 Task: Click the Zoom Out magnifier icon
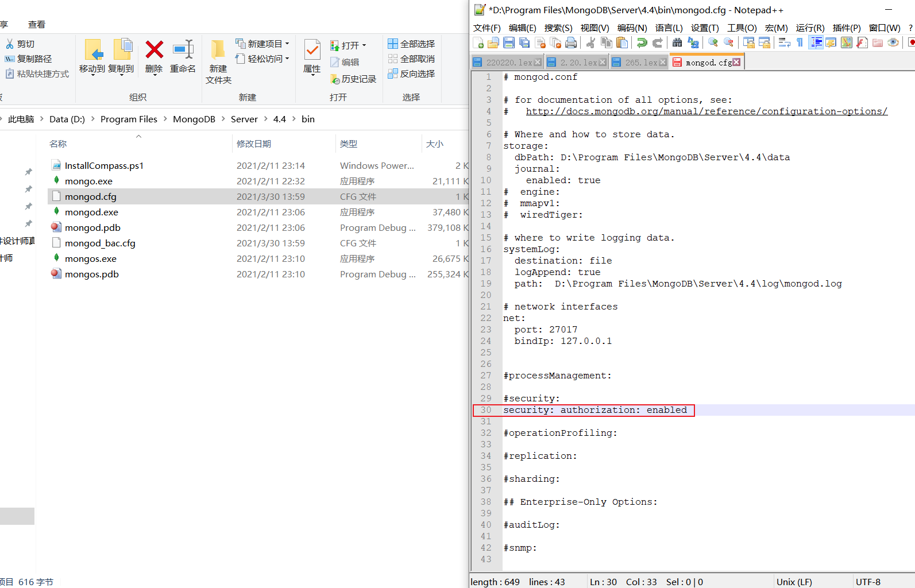pyautogui.click(x=728, y=42)
